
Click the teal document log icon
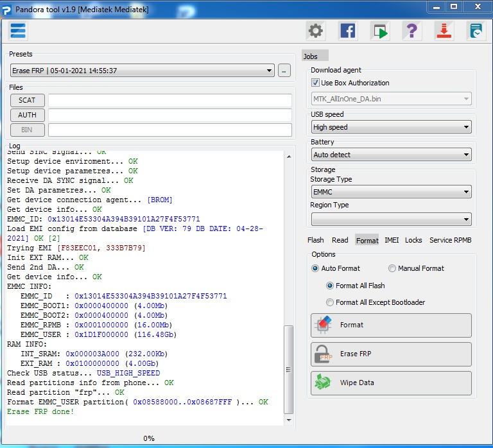point(476,31)
